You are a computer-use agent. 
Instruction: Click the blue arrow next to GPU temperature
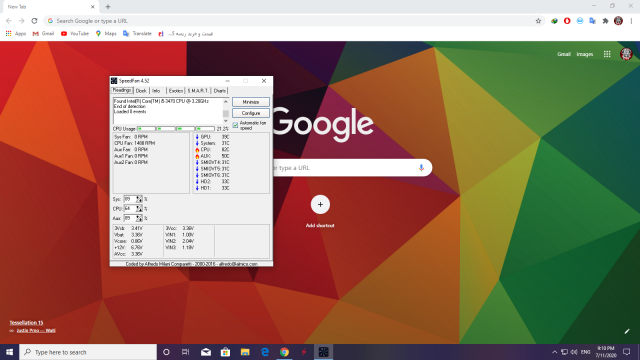197,137
